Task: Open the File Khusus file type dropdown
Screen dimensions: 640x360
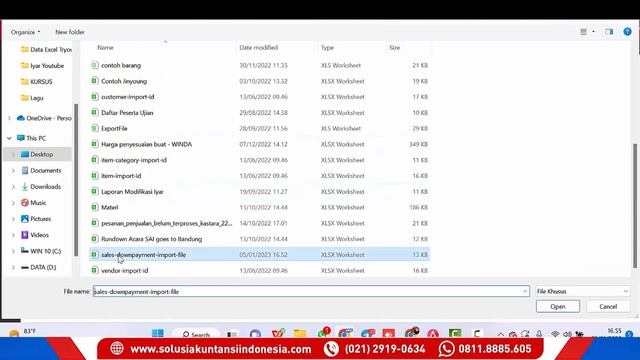Action: pos(583,291)
